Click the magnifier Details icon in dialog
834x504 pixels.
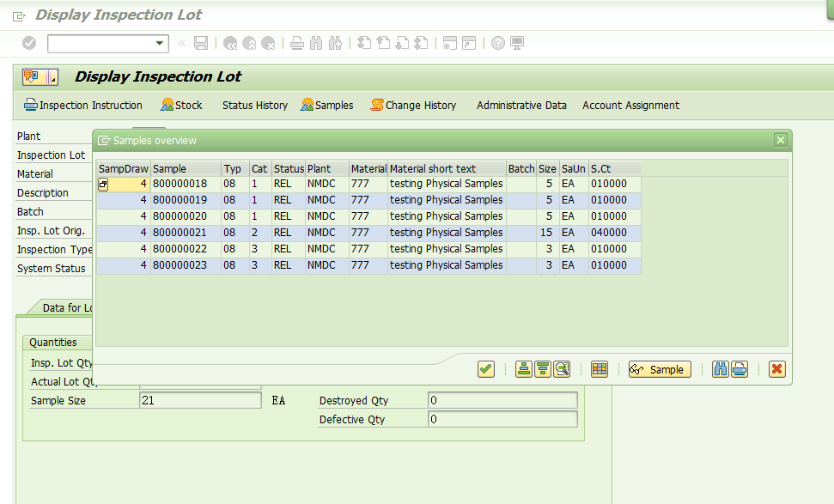562,369
